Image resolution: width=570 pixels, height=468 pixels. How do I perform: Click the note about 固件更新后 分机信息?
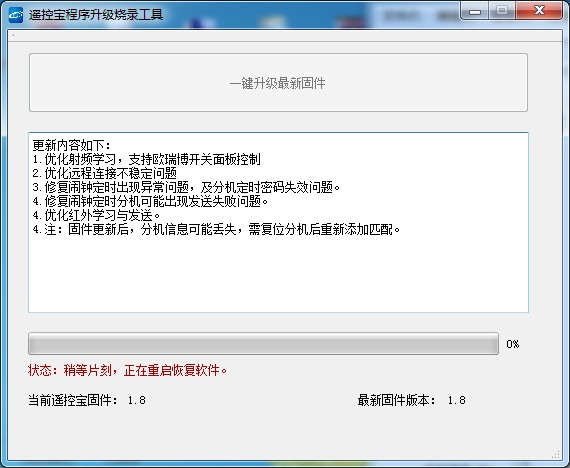216,229
